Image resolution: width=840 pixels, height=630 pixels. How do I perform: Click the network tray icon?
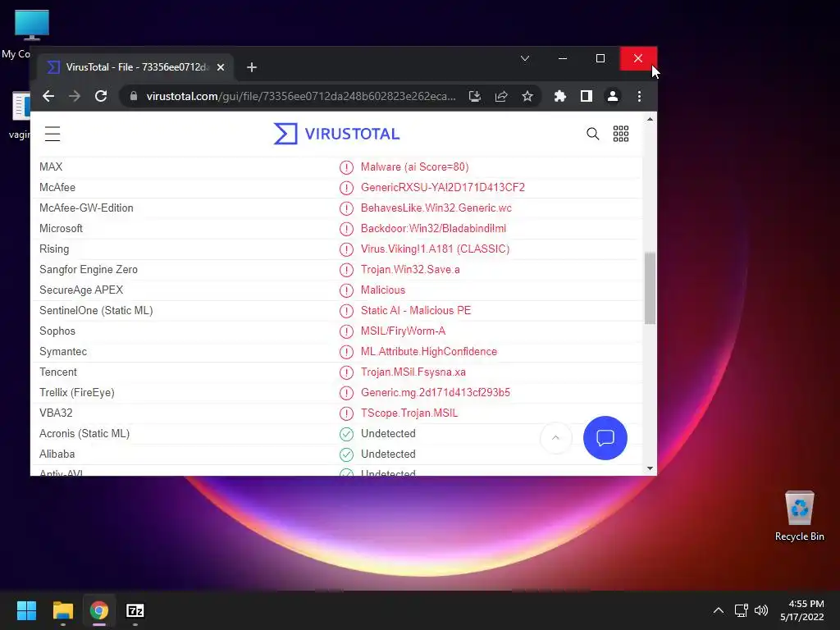741,610
